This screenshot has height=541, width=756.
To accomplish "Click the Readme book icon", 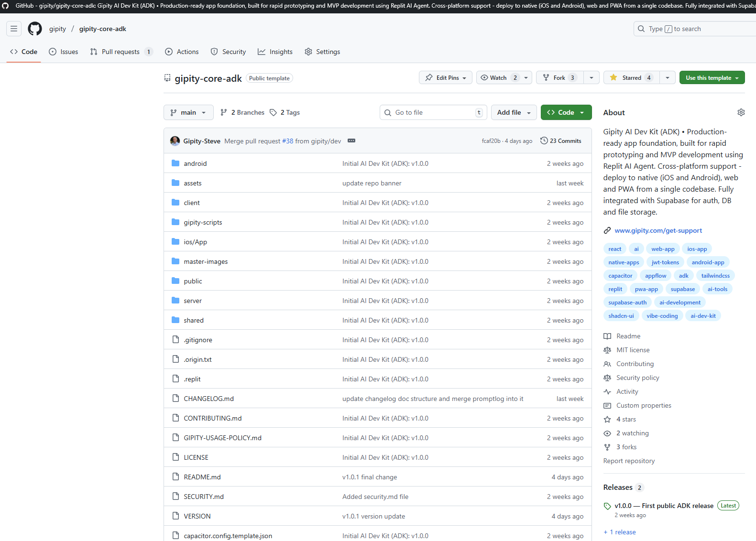I will pos(607,336).
